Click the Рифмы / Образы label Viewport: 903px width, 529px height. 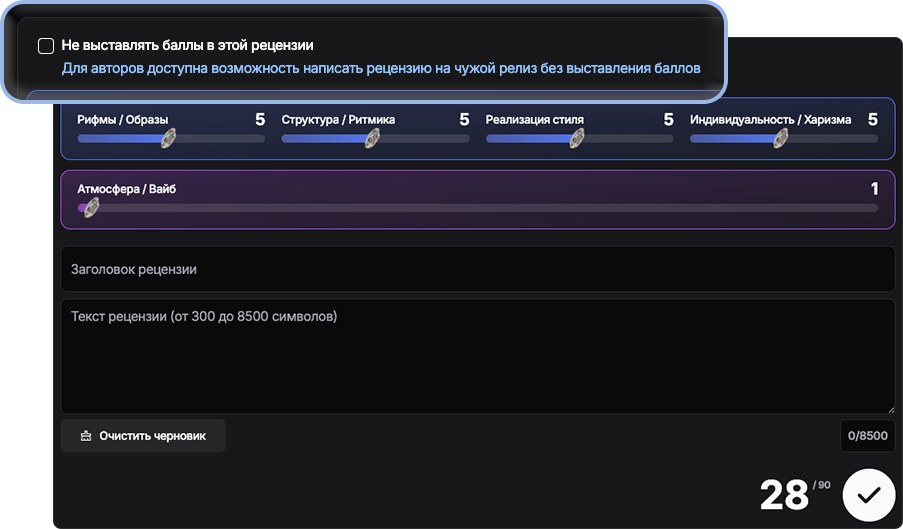tap(123, 120)
